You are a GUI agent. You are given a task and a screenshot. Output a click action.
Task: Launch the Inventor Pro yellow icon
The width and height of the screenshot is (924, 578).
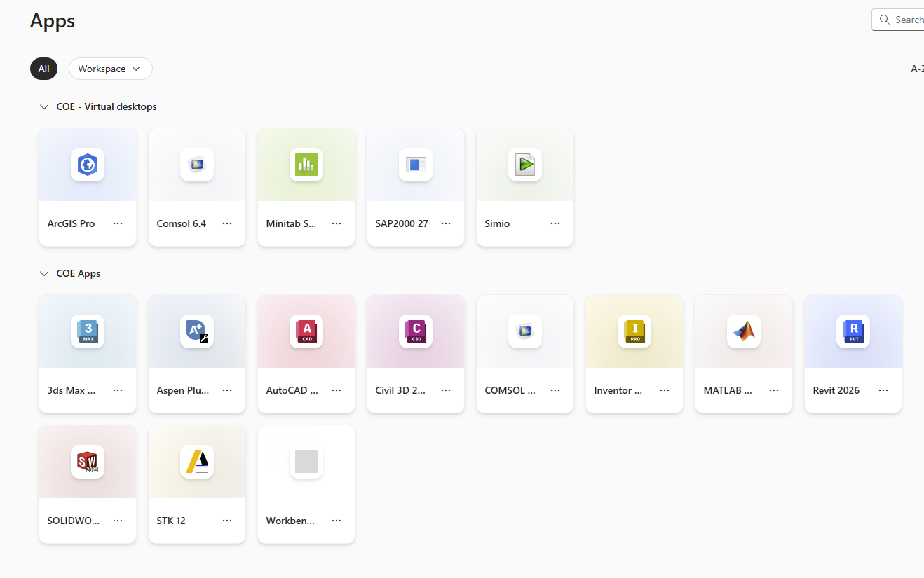[634, 331]
